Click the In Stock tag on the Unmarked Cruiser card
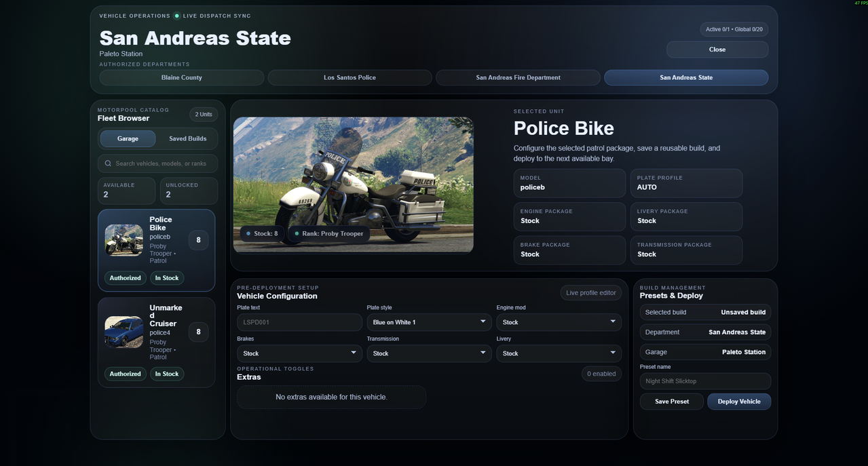 coord(167,374)
